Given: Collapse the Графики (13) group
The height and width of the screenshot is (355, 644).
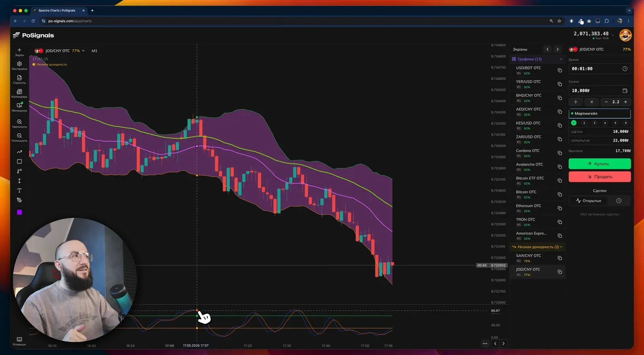Looking at the screenshot, I should pos(561,59).
